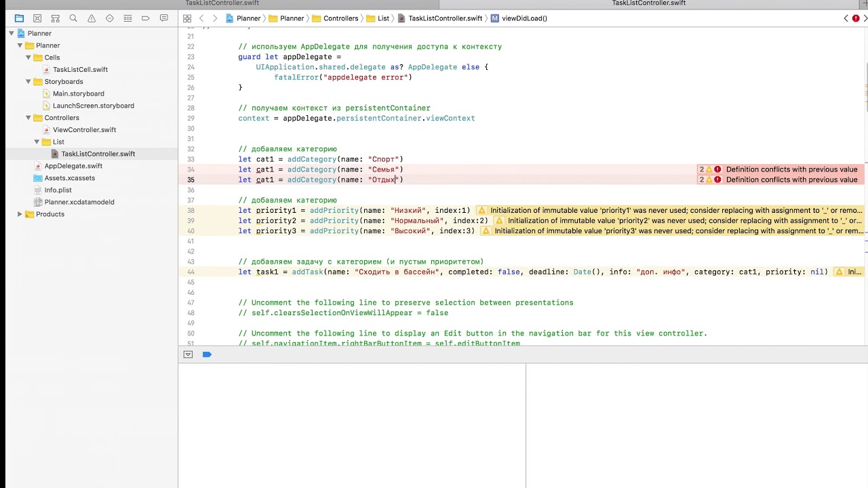Click the warning icon on priority3 line

coord(486,231)
